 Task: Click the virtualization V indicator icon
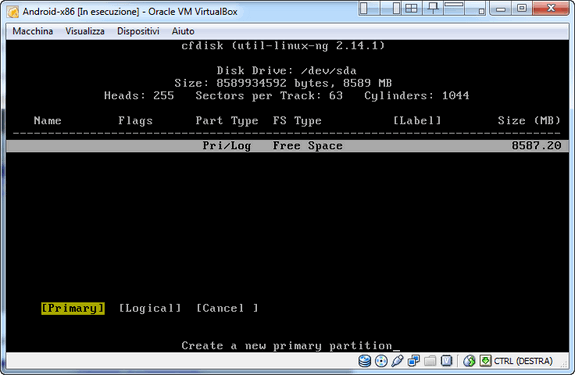click(446, 361)
